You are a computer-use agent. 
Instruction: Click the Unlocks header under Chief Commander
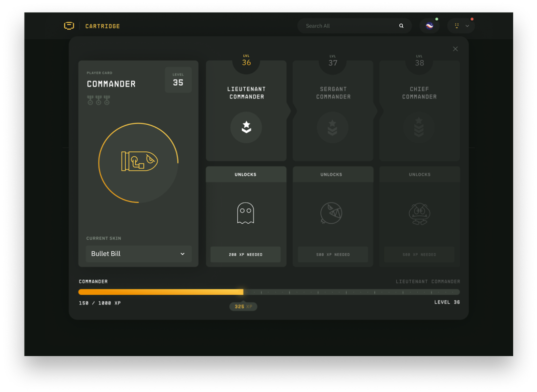click(420, 175)
